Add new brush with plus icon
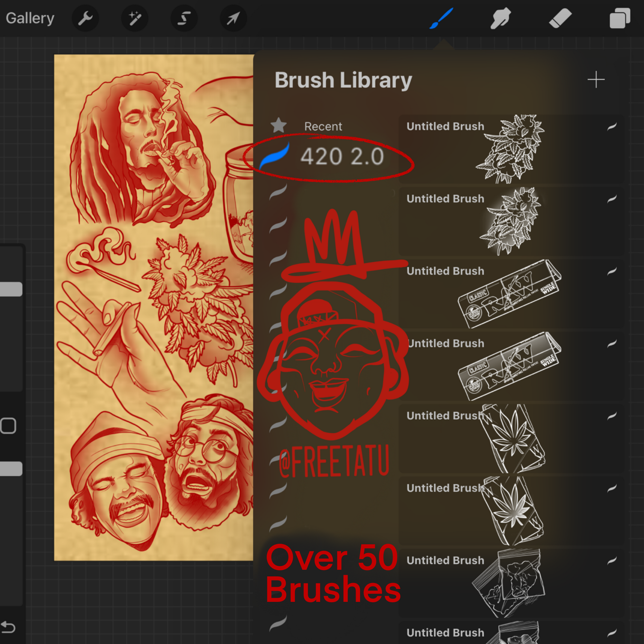The height and width of the screenshot is (644, 644). tap(596, 80)
